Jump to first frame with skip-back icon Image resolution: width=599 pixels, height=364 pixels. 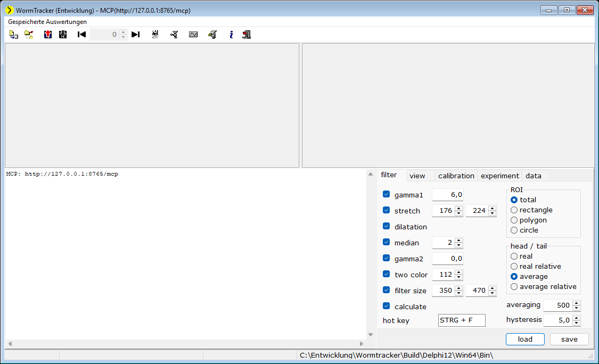[x=82, y=35]
